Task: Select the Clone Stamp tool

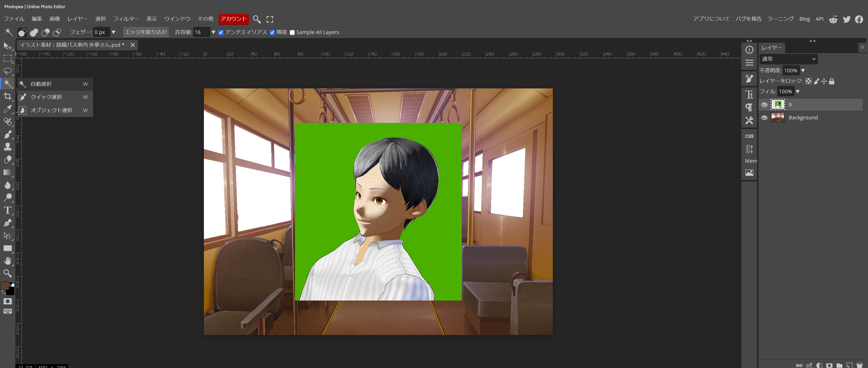Action: click(x=7, y=147)
